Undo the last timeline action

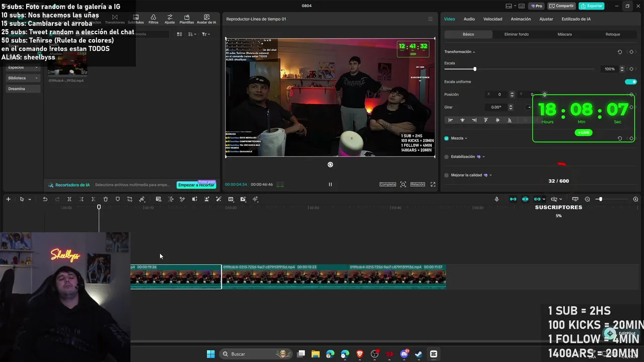45,199
